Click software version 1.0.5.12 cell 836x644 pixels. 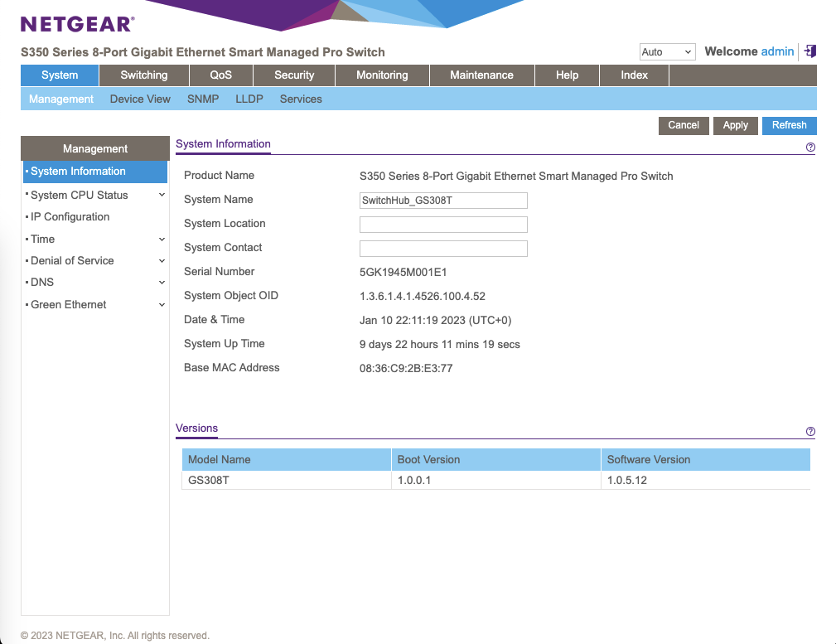[706, 480]
